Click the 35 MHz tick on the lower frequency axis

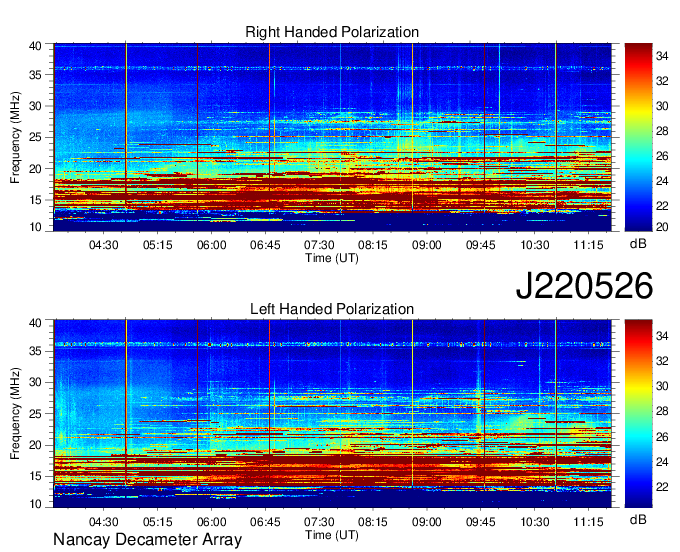click(x=36, y=351)
